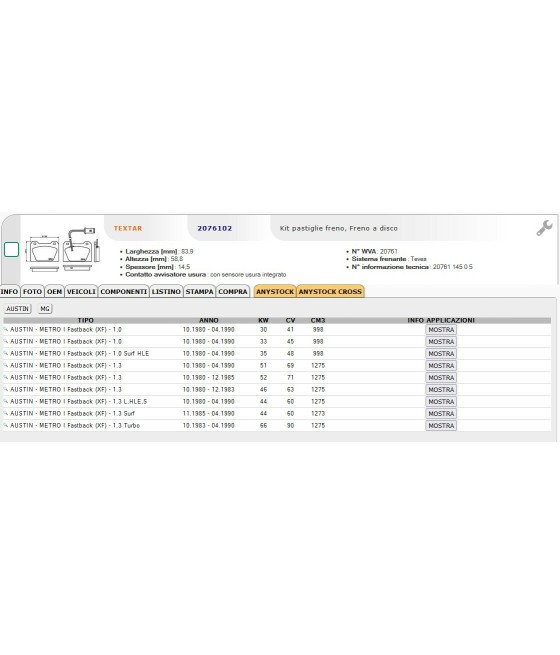
Task: Click MOSTRA for the 1.0 Surf HLE row
Action: (x=441, y=353)
